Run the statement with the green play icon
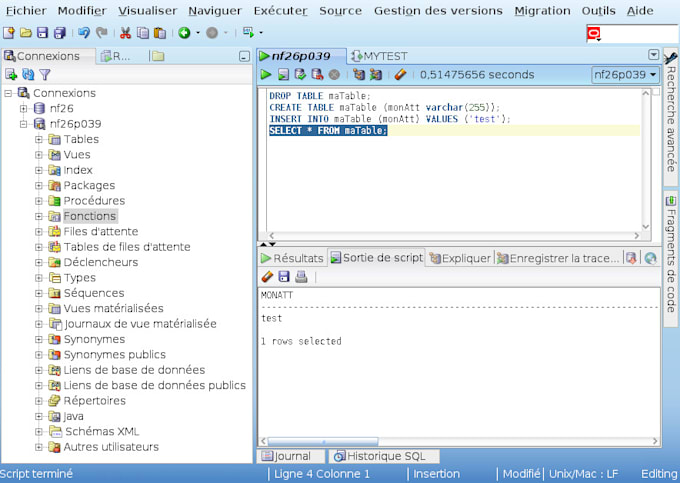Screen dimensions: 680x483 [x=266, y=75]
